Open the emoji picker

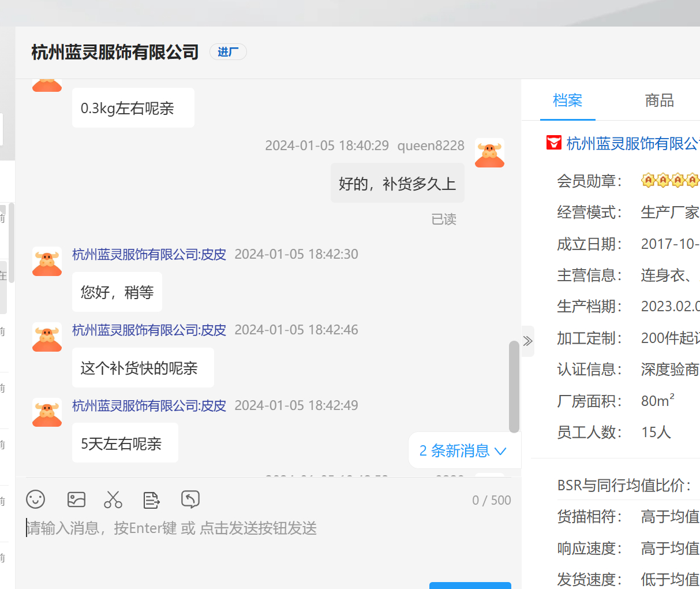pos(36,499)
